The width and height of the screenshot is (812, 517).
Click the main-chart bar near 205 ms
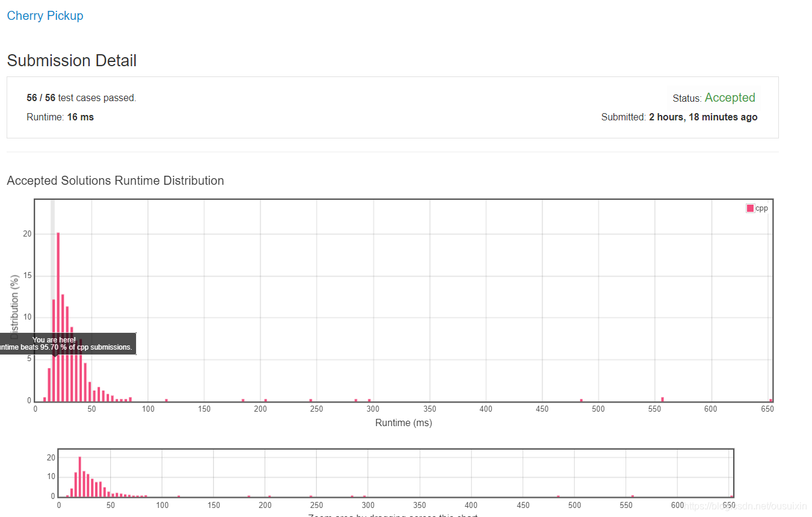[x=265, y=400]
